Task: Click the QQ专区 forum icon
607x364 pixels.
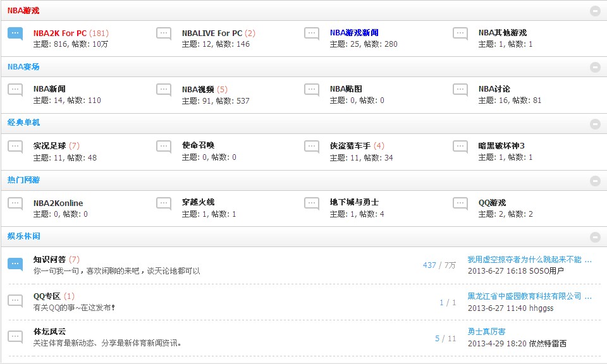Action: (15, 301)
